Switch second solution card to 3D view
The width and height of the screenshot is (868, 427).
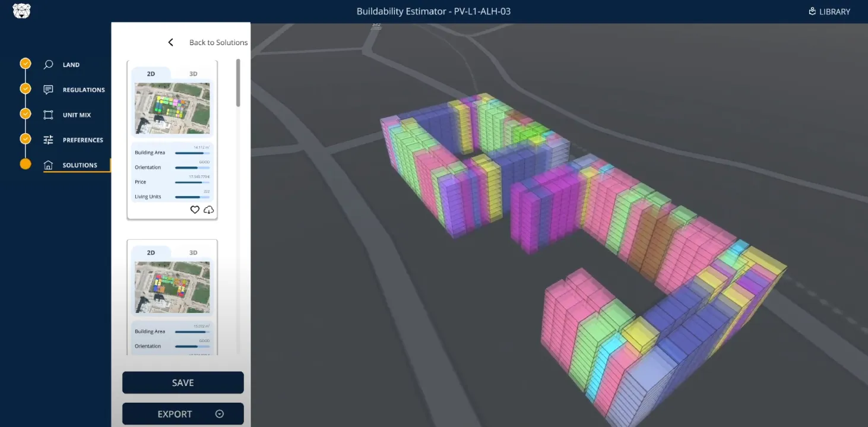tap(193, 252)
